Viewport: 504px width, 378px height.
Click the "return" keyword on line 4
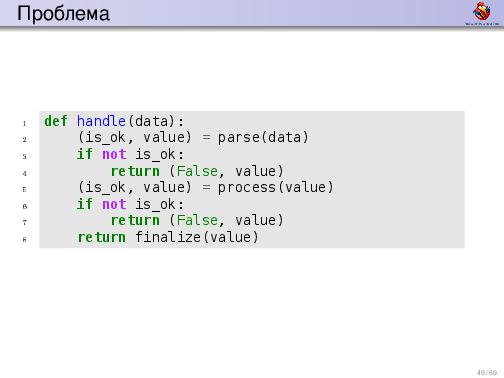[x=135, y=171]
